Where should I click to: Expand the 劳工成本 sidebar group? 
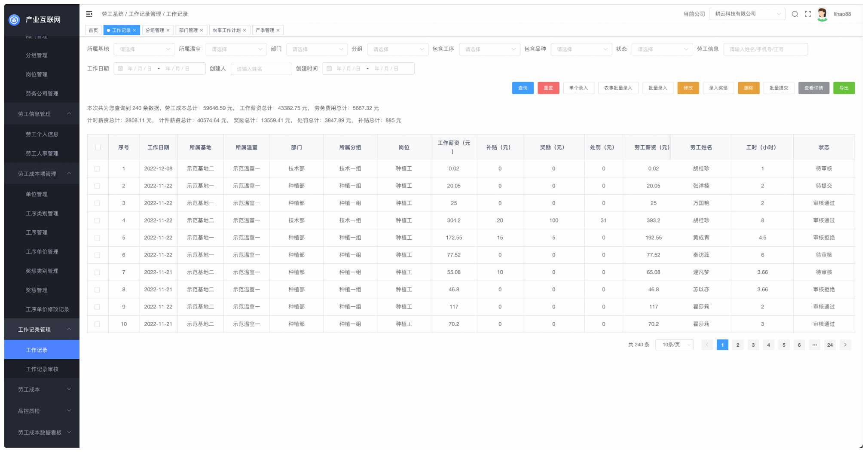(42, 390)
